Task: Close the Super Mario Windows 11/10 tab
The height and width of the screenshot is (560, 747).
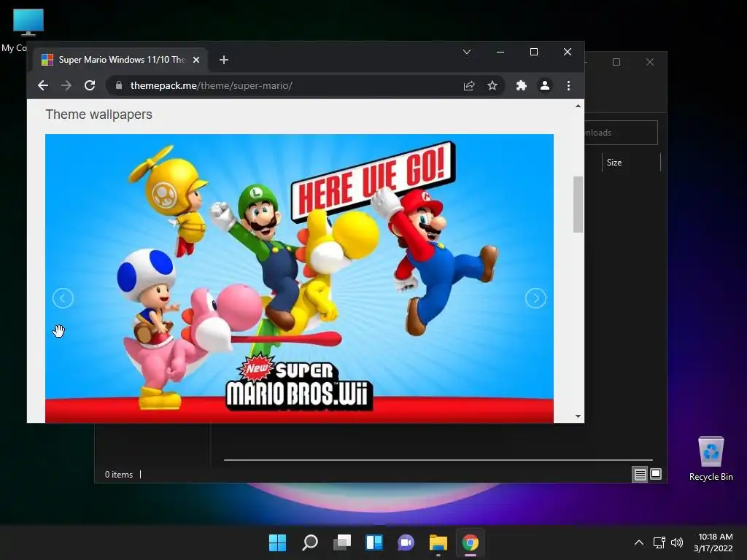Action: coord(196,60)
